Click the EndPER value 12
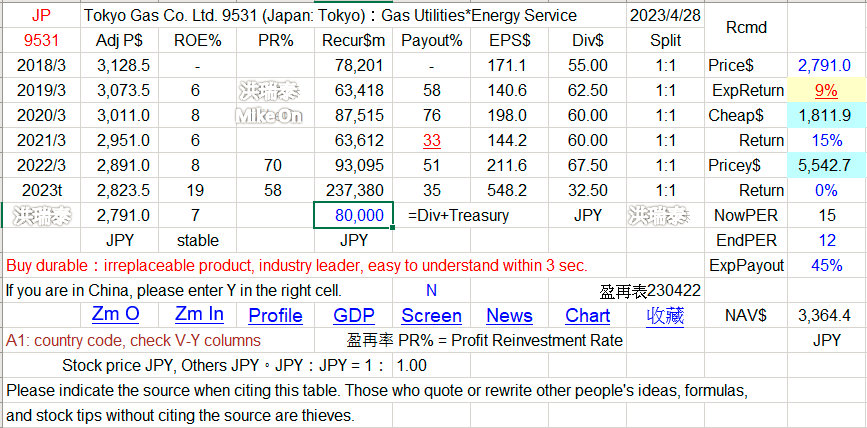The image size is (867, 428). tap(827, 241)
